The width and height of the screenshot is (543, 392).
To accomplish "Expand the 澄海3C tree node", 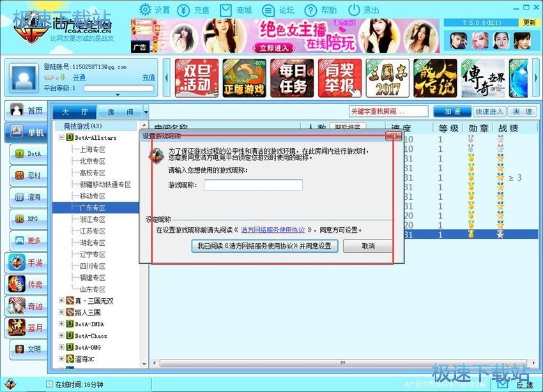I will pyautogui.click(x=61, y=359).
